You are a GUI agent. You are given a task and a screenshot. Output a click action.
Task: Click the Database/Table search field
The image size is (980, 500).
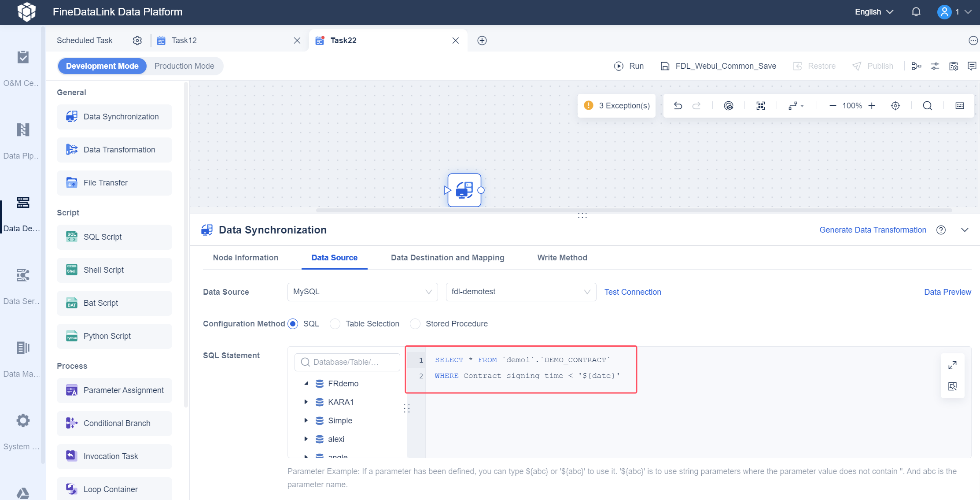[347, 362]
